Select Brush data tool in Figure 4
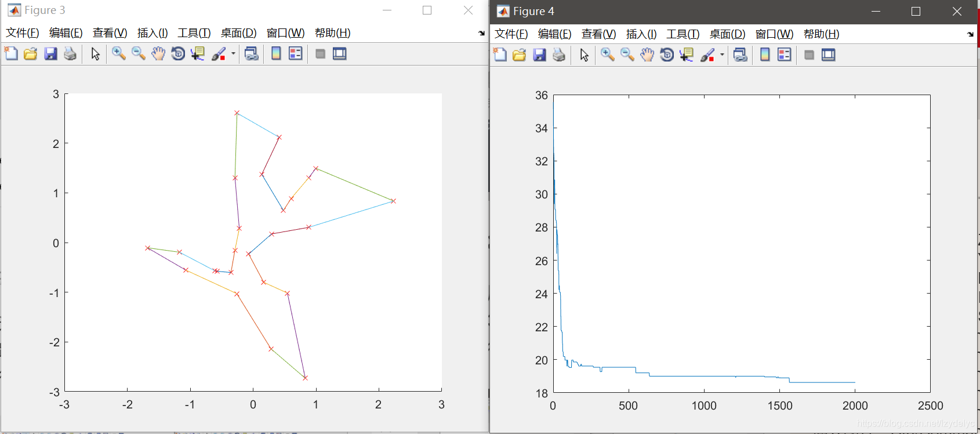The image size is (980, 434). (x=707, y=55)
